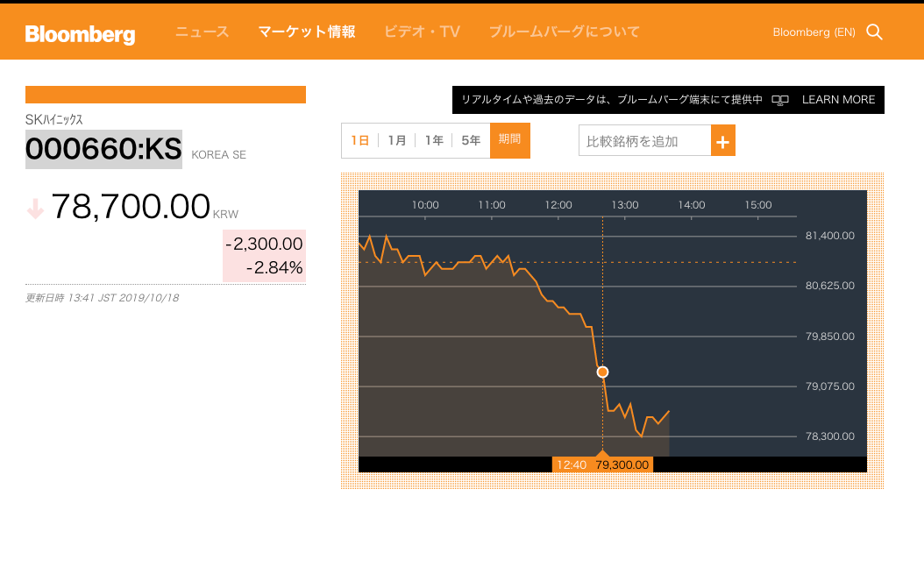Open the ニュース menu

point(202,32)
